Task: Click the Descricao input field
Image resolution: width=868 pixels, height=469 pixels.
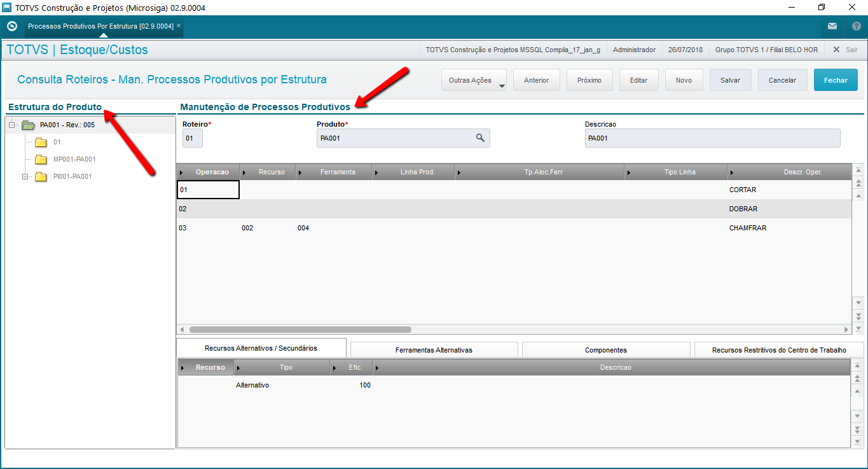Action: click(x=712, y=138)
